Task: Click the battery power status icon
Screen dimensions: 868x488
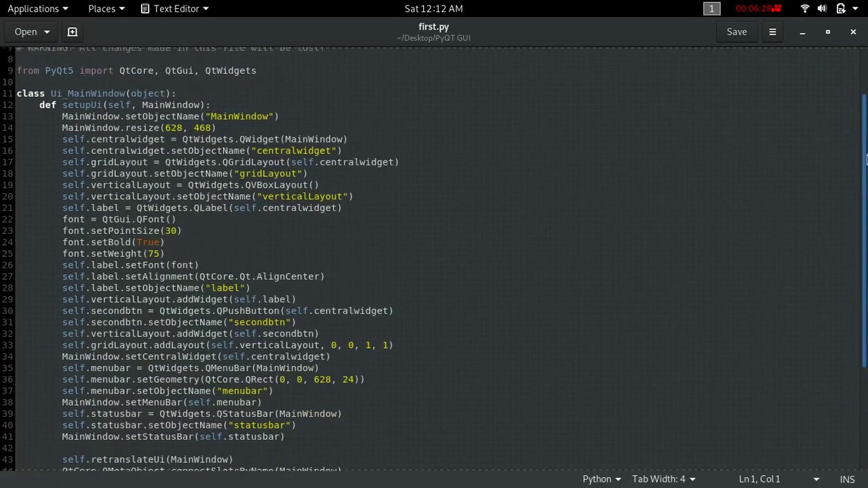Action: (841, 9)
